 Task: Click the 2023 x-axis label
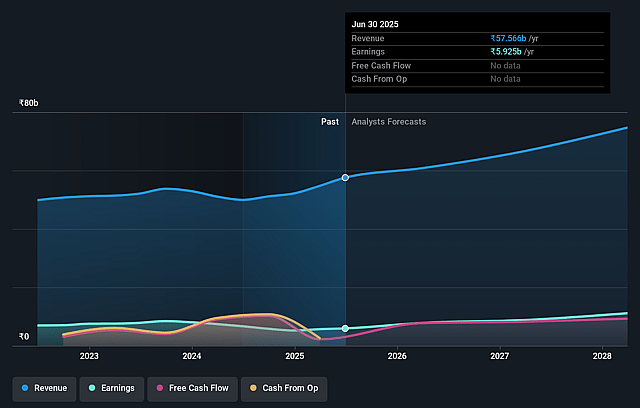[x=89, y=356]
